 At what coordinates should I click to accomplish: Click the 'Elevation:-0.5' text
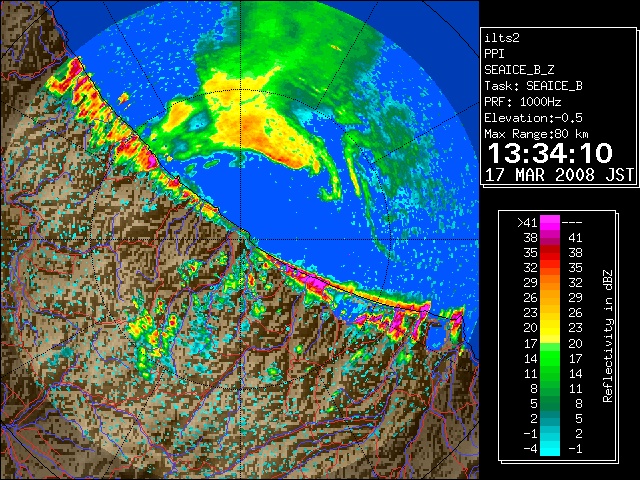pyautogui.click(x=533, y=118)
